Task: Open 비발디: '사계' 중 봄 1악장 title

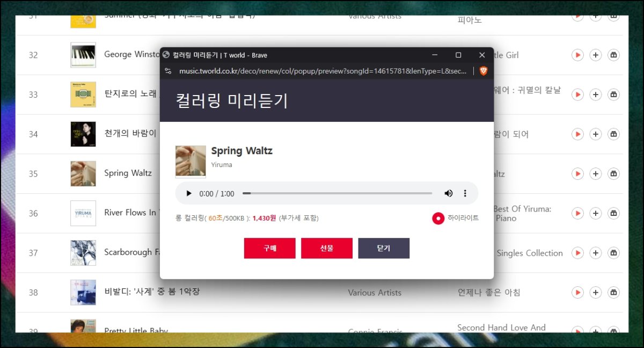Action: point(152,292)
